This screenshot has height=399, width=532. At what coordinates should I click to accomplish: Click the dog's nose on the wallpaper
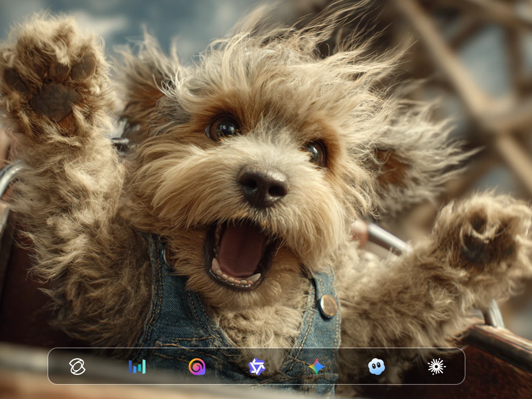click(x=263, y=185)
